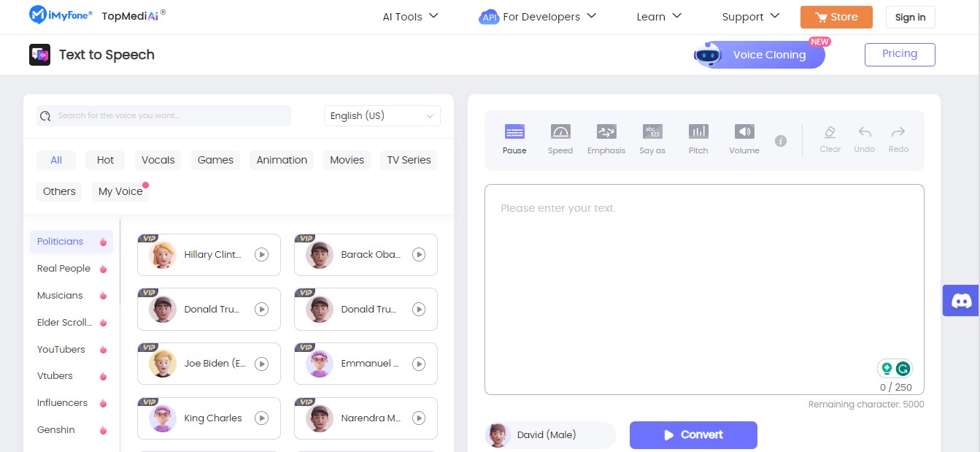Select the Say as tool
Screen dimensions: 980x452
pos(652,139)
